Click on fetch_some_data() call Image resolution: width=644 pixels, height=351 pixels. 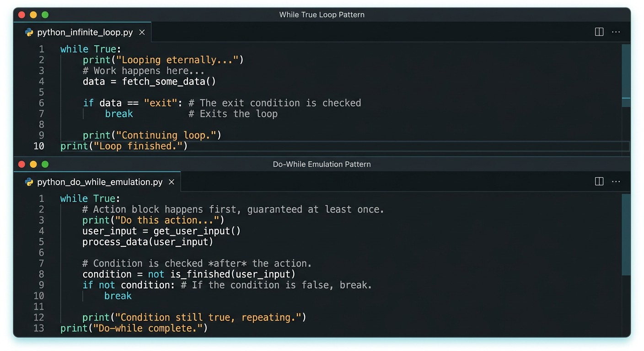[x=169, y=82]
